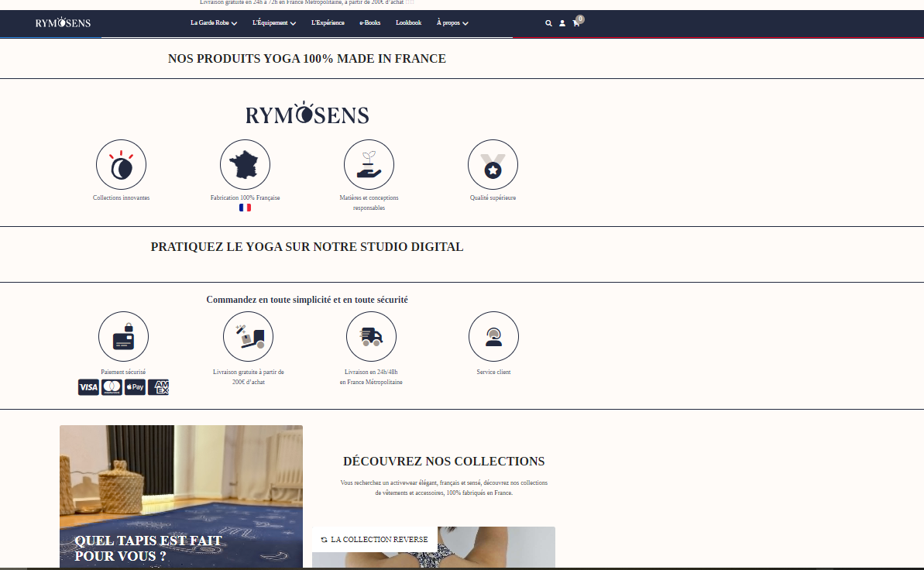The image size is (924, 570).
Task: Click the France map icon
Action: pos(246,164)
